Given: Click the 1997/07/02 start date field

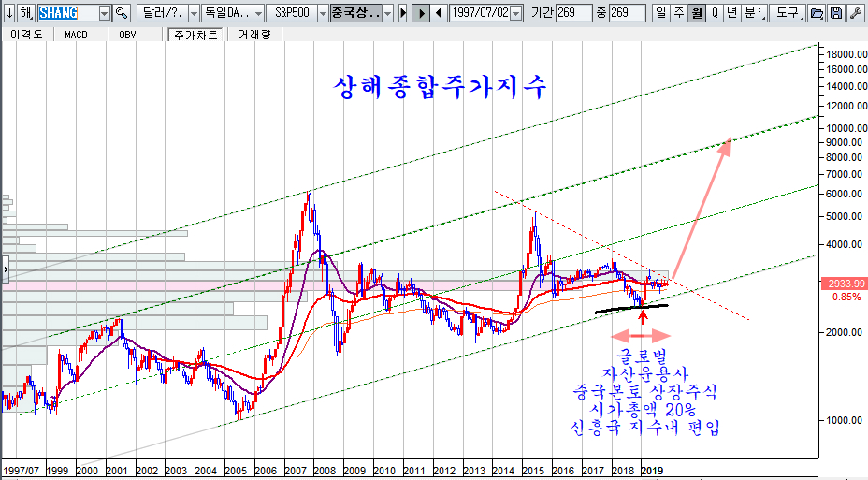Looking at the screenshot, I should 480,13.
